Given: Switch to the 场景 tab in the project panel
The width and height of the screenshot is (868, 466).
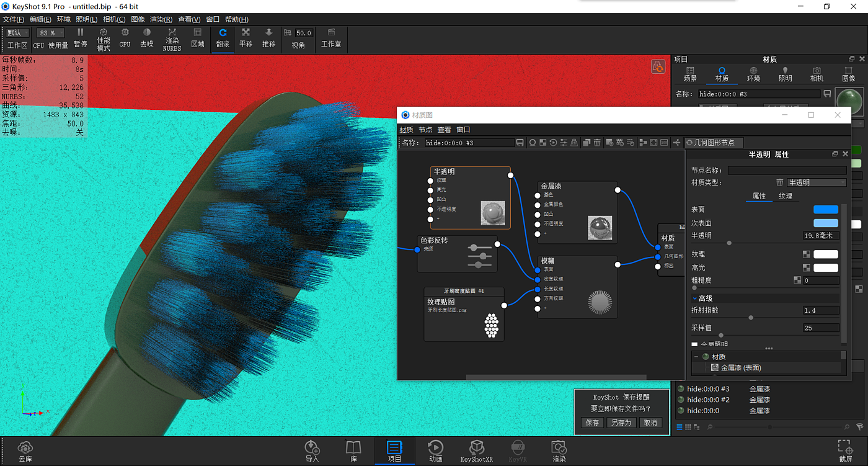Looking at the screenshot, I should click(690, 74).
